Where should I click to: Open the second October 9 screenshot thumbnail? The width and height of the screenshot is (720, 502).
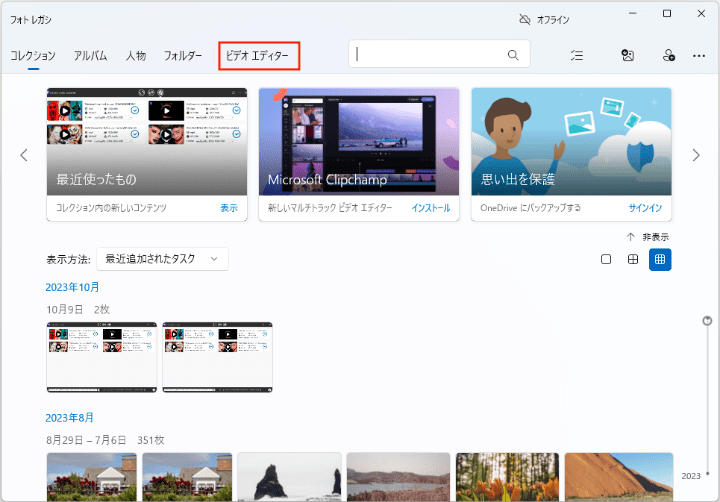(217, 357)
